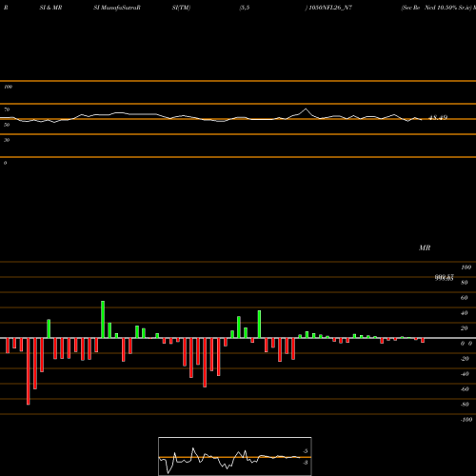Click the 'SI & MR' header label
The image size is (476, 476).
(x=50, y=8)
